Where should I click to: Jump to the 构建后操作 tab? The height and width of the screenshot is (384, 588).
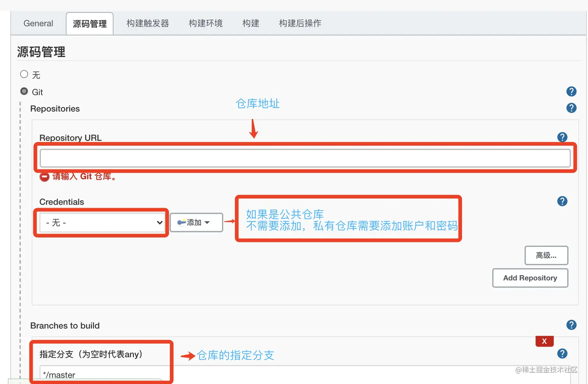point(300,23)
